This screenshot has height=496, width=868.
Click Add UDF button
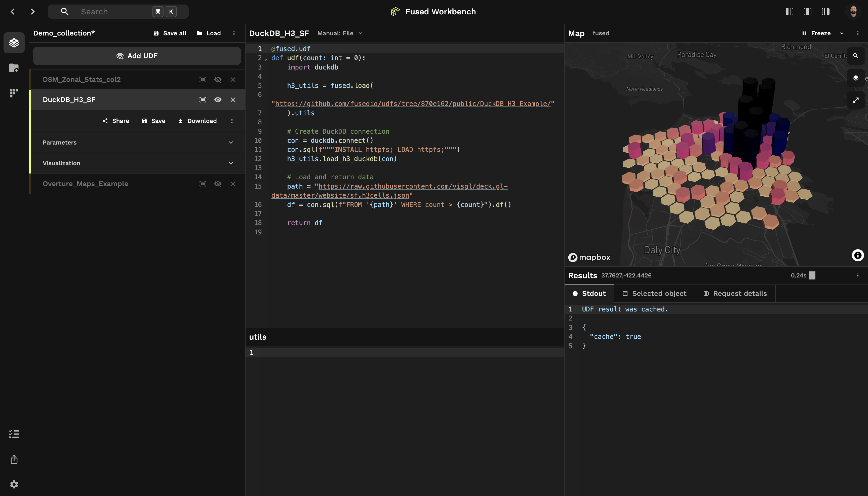[137, 56]
